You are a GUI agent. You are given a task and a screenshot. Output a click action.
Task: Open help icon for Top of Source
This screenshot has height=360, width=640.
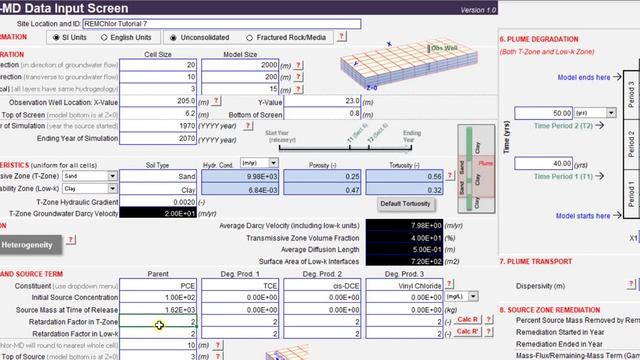[218, 356]
